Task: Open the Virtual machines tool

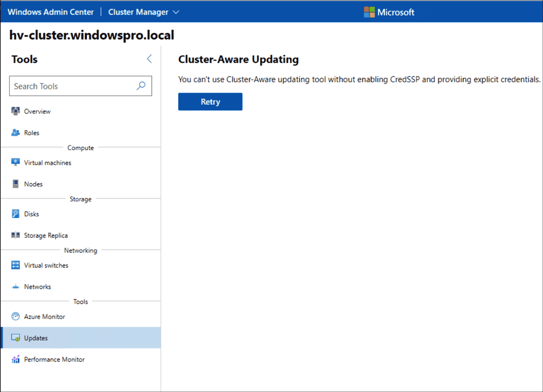Action: (47, 162)
